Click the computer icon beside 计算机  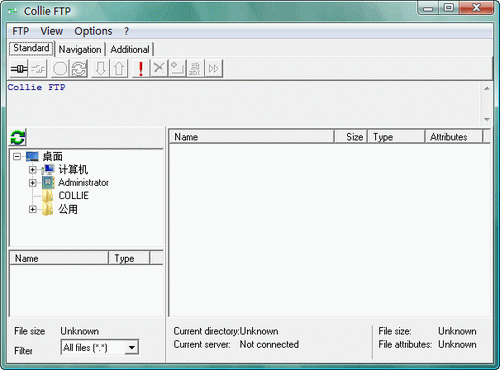pyautogui.click(x=48, y=169)
